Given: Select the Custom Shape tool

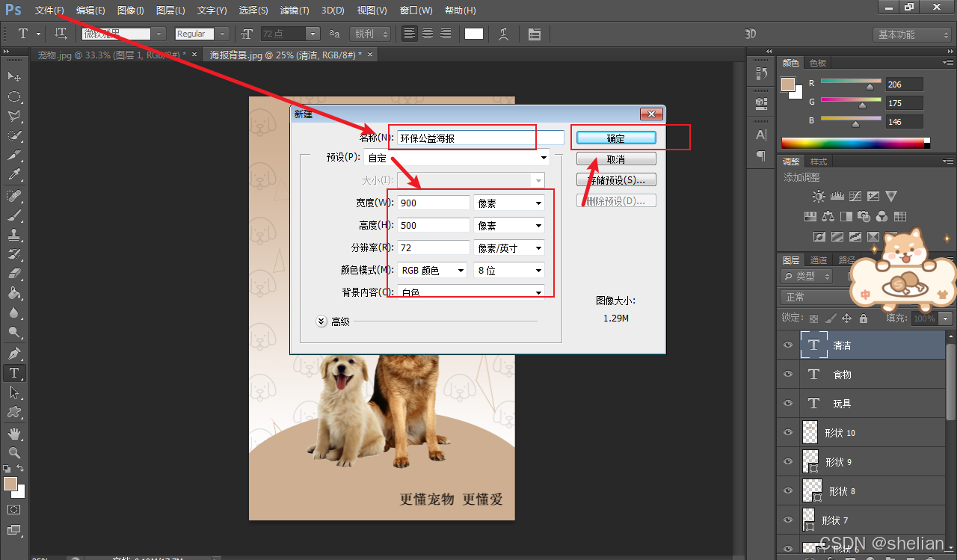Looking at the screenshot, I should point(14,412).
